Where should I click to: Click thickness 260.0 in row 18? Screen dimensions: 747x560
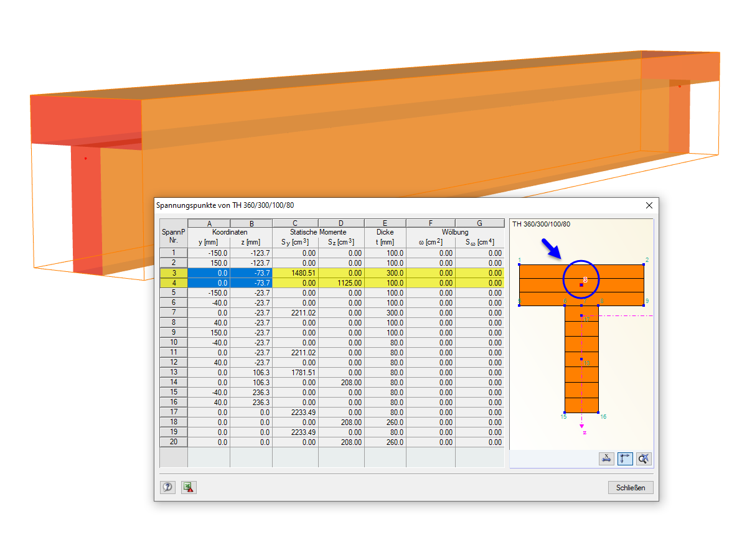pyautogui.click(x=385, y=422)
